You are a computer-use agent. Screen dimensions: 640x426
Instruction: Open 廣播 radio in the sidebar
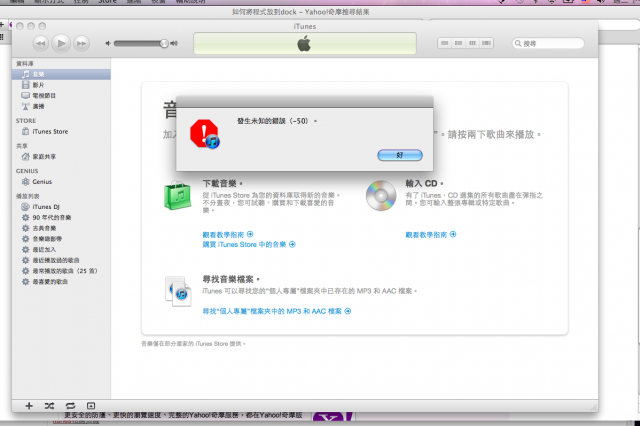point(61,106)
